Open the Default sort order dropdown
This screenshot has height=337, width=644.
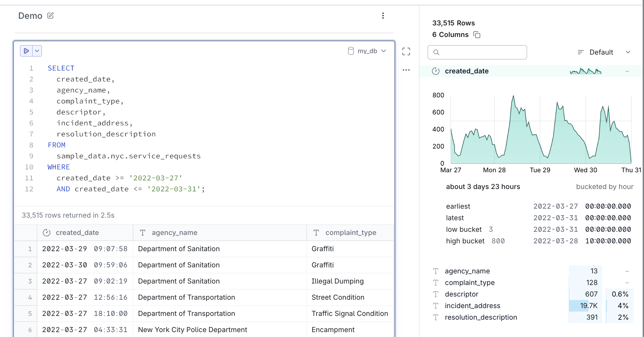604,52
